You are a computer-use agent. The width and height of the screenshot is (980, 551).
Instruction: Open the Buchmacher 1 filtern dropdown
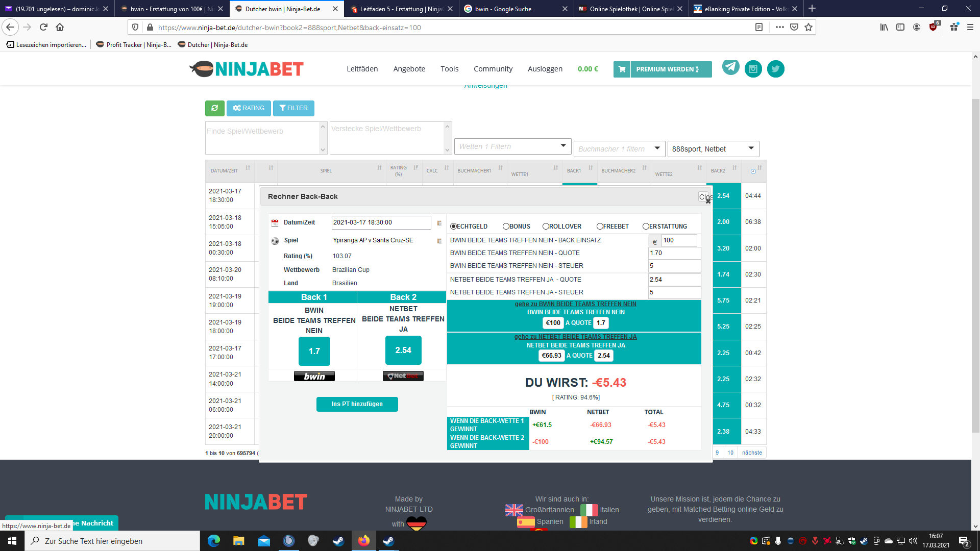pyautogui.click(x=619, y=149)
